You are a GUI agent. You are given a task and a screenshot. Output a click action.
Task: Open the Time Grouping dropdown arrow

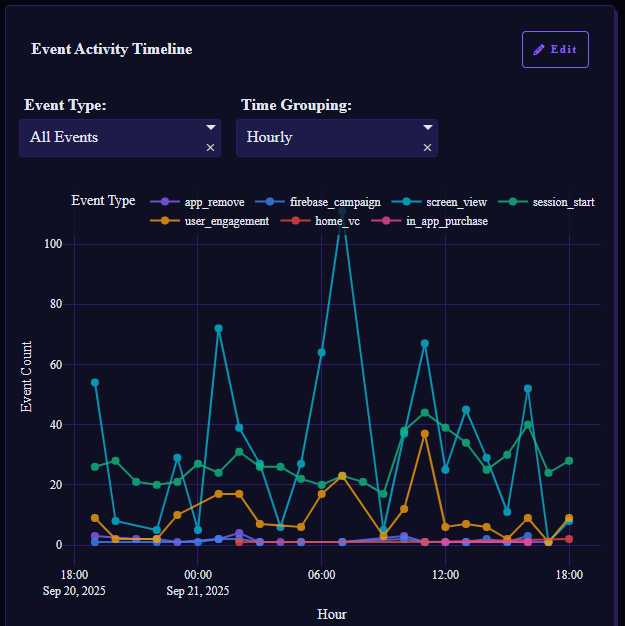[x=428, y=127]
